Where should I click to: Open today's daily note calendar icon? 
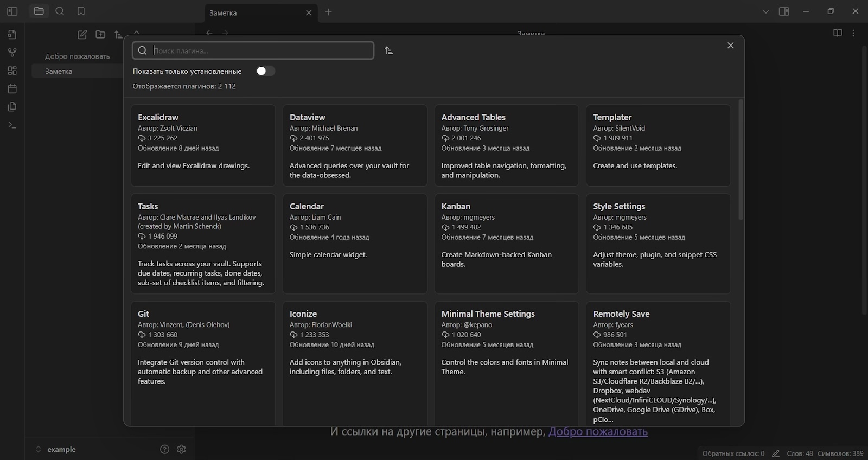coord(12,88)
